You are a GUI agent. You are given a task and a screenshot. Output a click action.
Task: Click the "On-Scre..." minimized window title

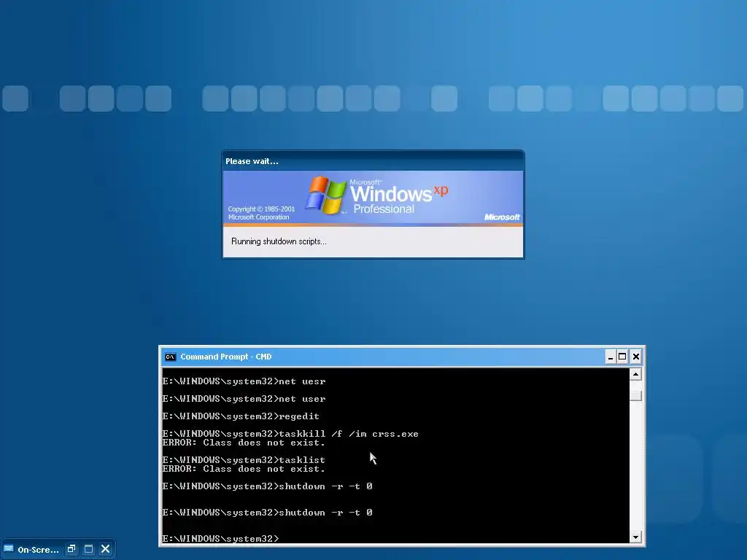tap(38, 550)
